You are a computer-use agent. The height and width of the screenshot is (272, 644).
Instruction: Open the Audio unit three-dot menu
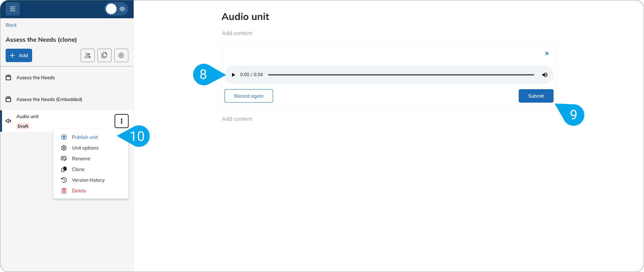[121, 121]
